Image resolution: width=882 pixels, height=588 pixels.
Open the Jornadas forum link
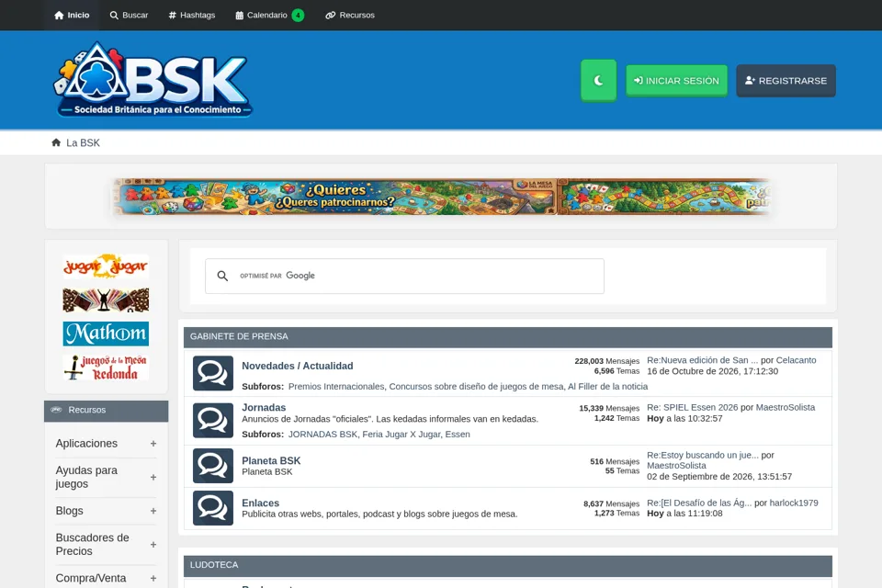pyautogui.click(x=264, y=407)
